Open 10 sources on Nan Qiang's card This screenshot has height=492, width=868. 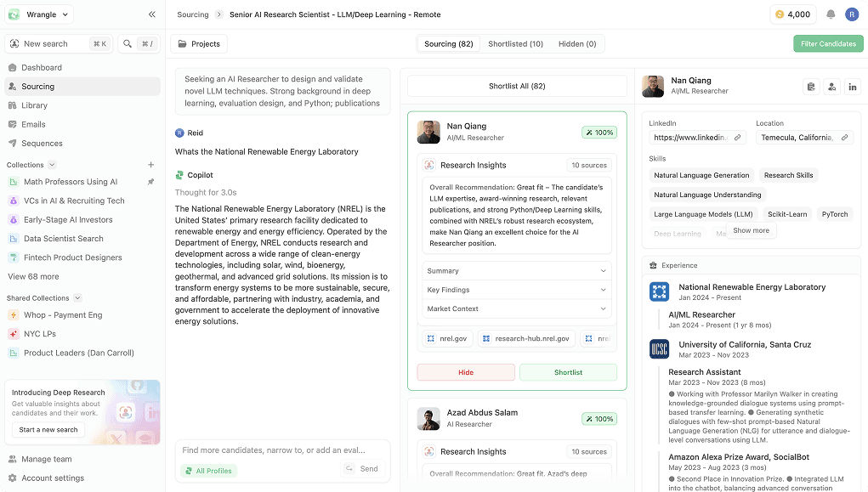[588, 165]
